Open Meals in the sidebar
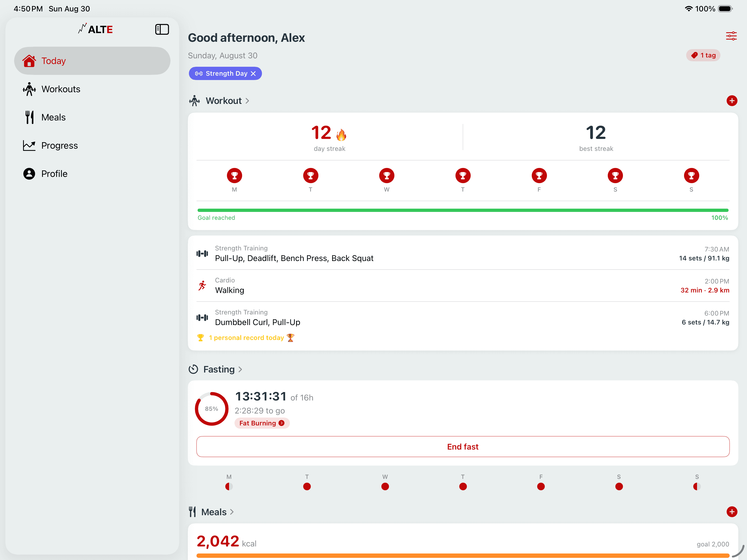Viewport: 747px width, 560px height. click(x=92, y=117)
